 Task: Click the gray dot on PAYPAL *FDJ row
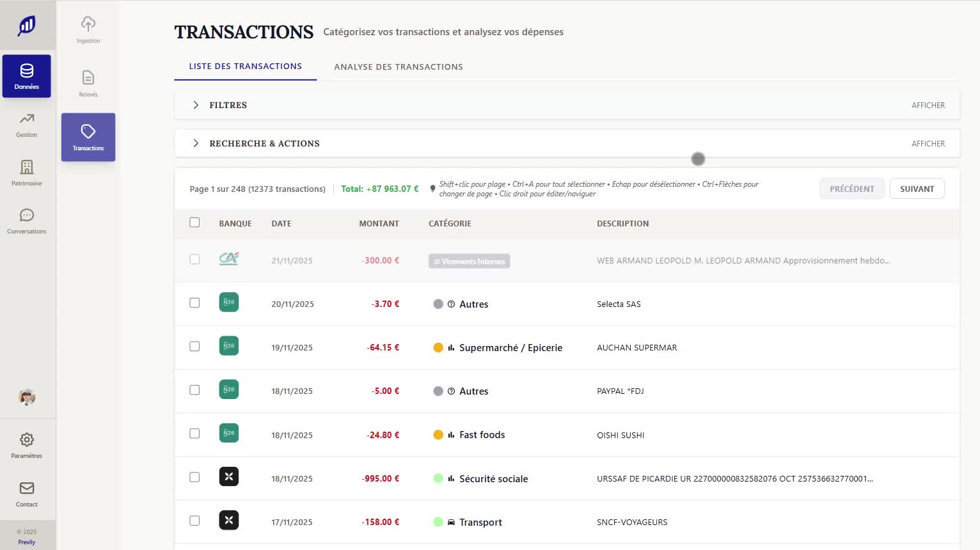[x=438, y=391]
